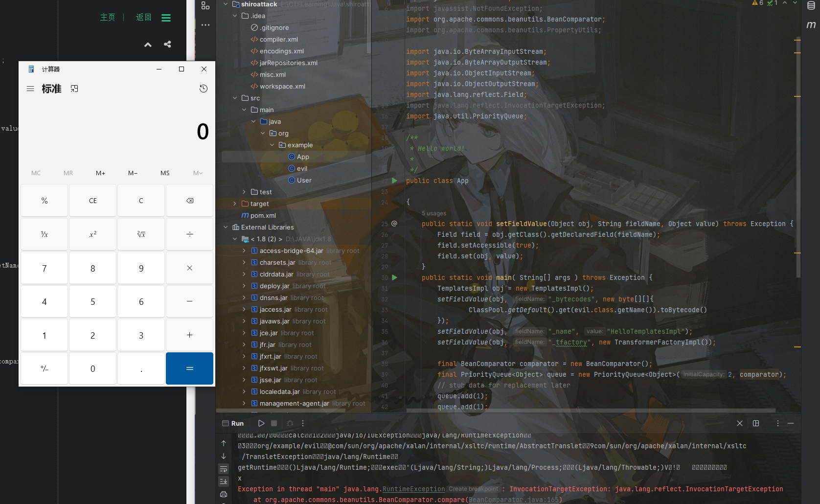Click the C clear button in calculator
This screenshot has height=504, width=820.
pyautogui.click(x=141, y=201)
